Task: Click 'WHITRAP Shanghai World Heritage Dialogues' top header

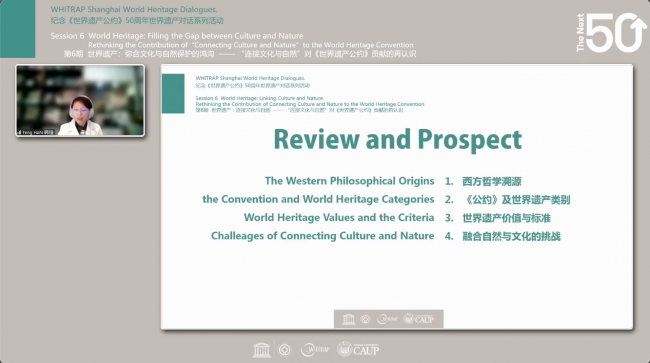Action: (x=134, y=10)
